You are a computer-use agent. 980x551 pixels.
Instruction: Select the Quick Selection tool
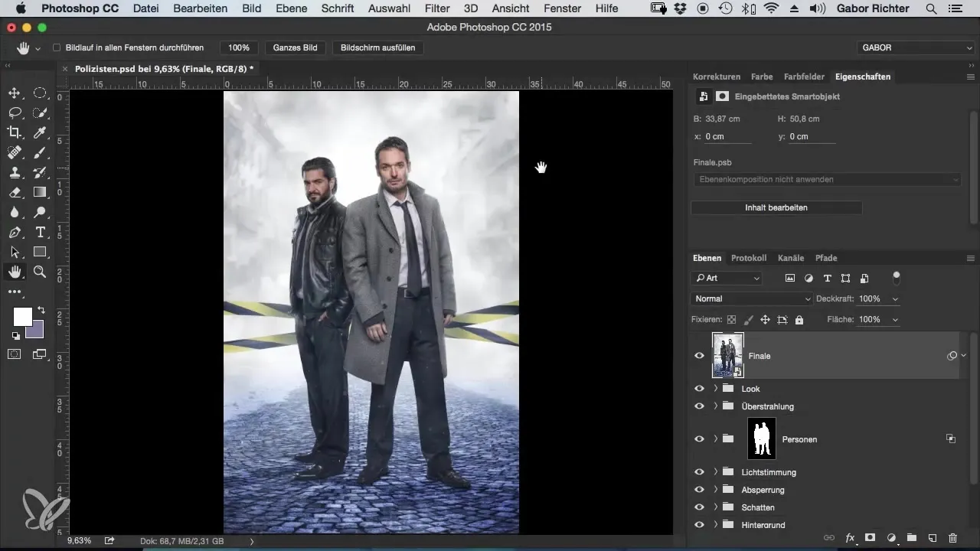coord(40,113)
